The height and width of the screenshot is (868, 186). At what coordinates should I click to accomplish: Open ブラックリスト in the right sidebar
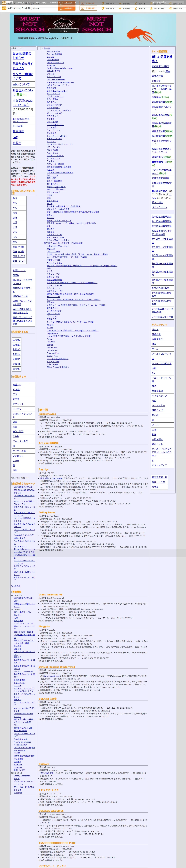(x=159, y=208)
